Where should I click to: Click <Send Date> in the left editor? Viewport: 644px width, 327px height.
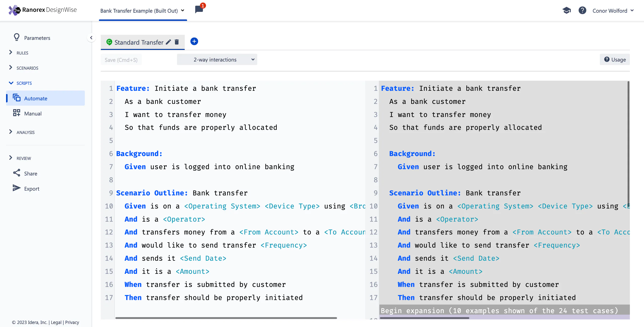coord(203,258)
